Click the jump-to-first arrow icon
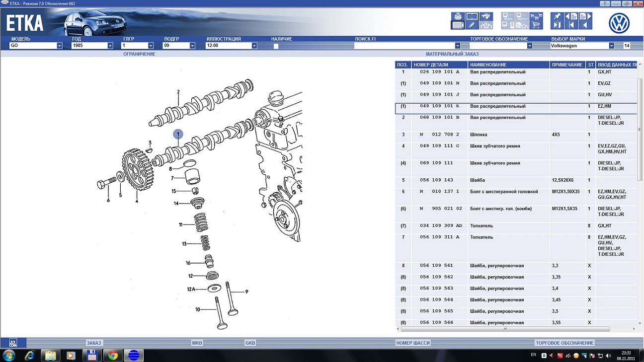Screen dimensions: 644x362 tap(571, 25)
